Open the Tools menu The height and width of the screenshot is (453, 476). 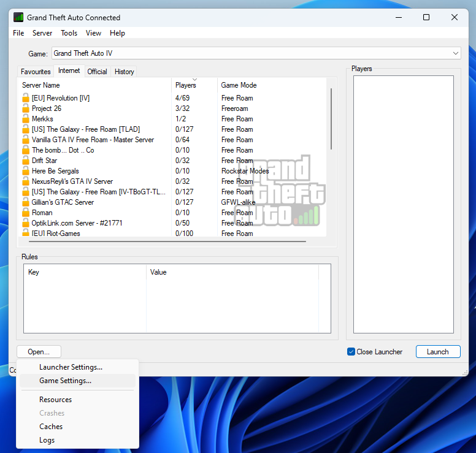(69, 32)
